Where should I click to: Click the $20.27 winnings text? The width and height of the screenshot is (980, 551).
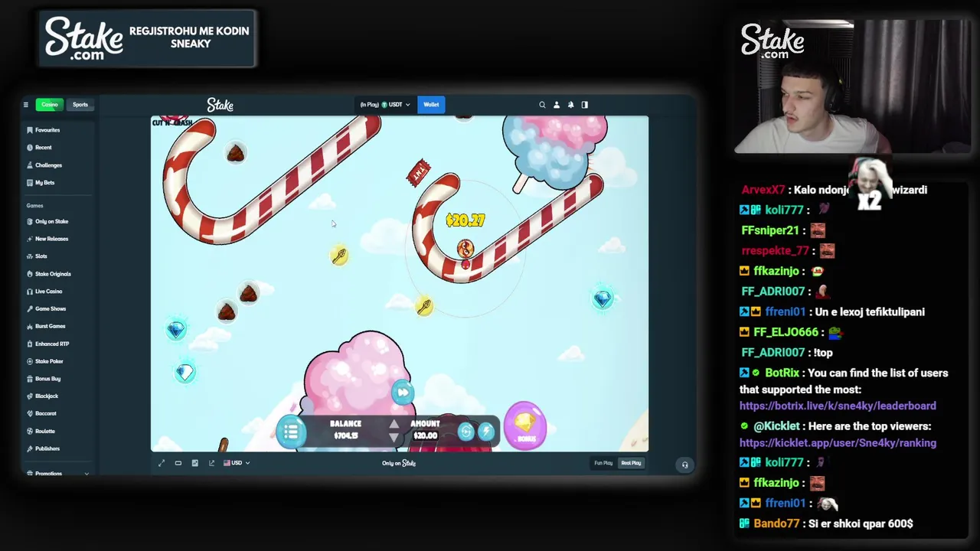tap(465, 220)
